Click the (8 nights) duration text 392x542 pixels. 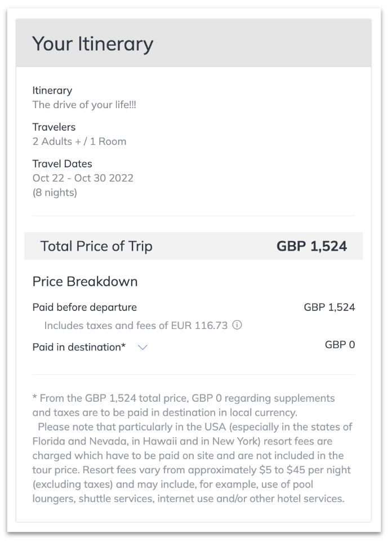55,192
